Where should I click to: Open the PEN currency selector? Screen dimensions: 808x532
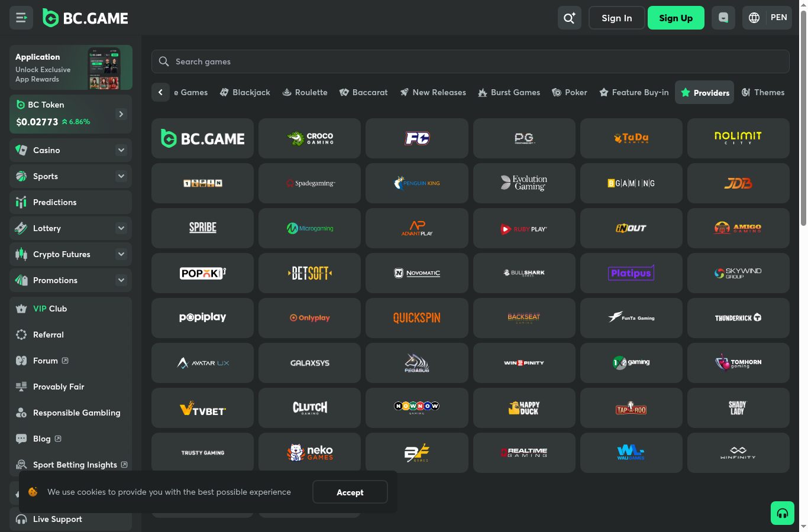click(x=779, y=18)
